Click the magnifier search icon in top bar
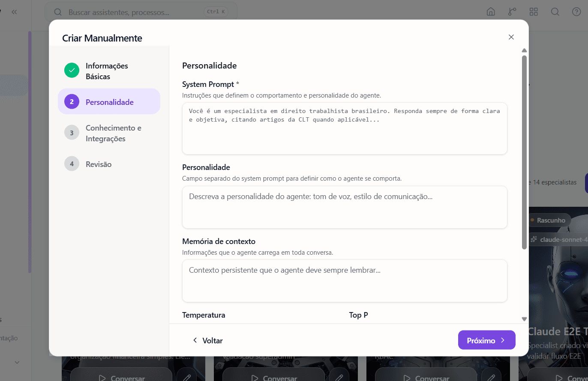This screenshot has width=588, height=381. pos(555,12)
